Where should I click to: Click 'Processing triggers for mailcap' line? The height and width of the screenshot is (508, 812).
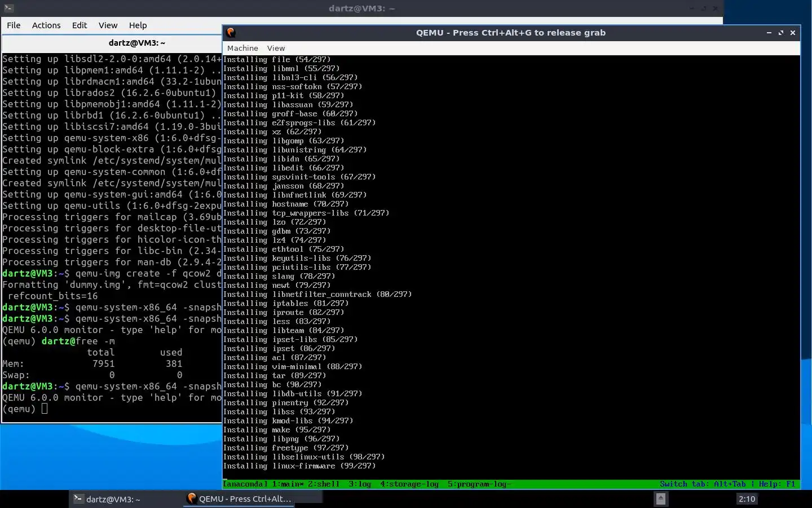(112, 217)
